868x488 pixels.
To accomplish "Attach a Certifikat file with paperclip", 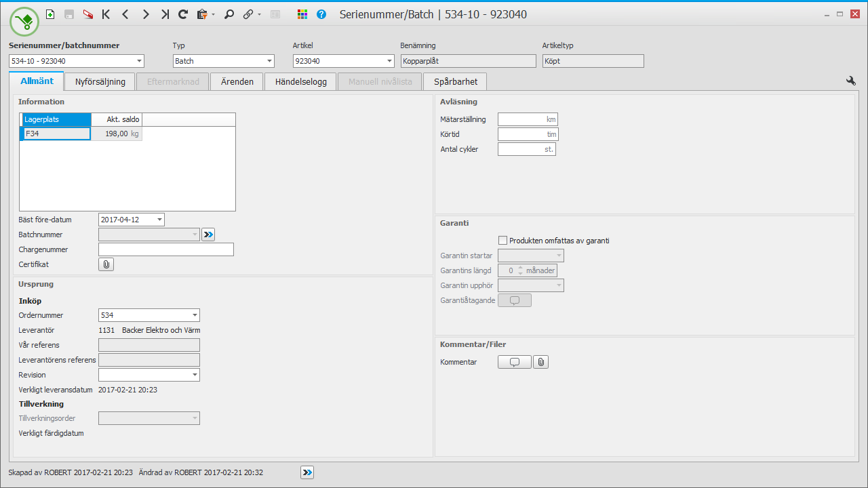I will tap(106, 264).
